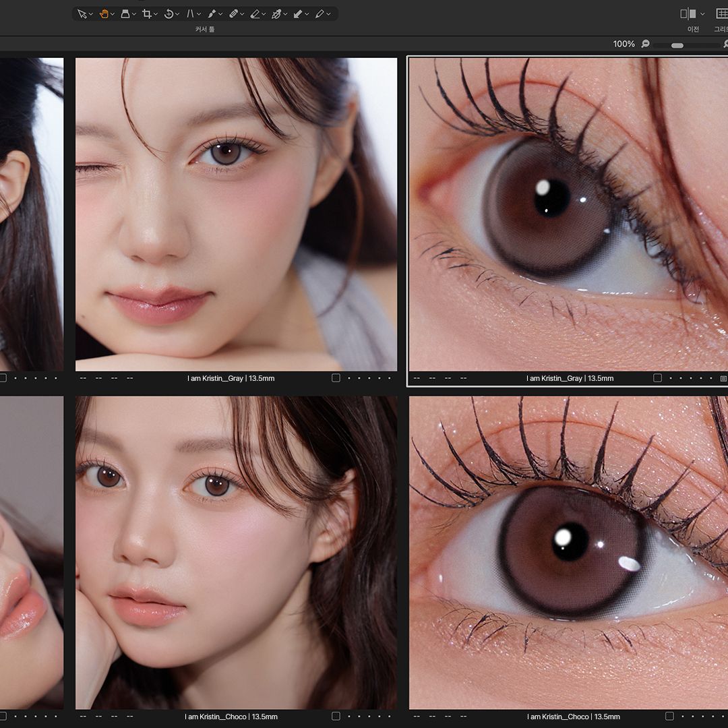Expand Loupe tool options chevron
The height and width of the screenshot is (728, 728).
133,14
